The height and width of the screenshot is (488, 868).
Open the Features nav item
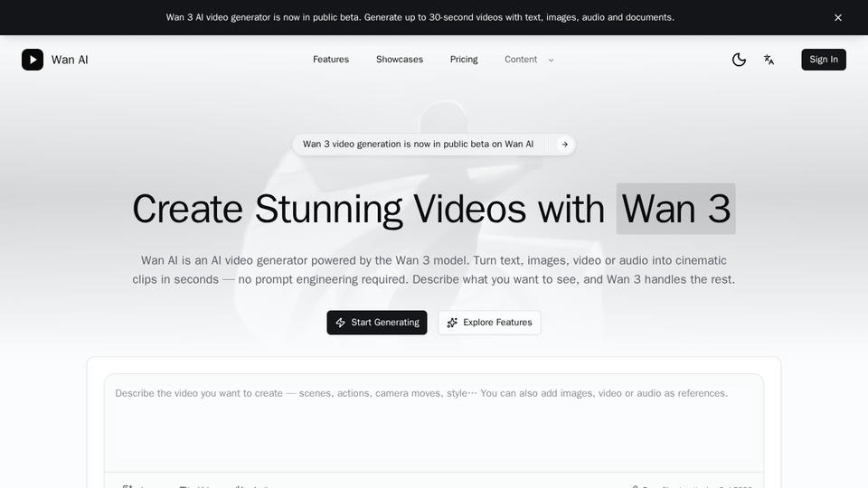pos(331,60)
